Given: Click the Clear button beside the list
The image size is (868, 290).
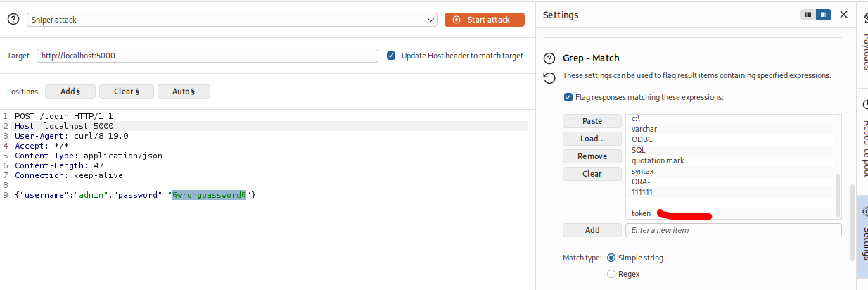Looking at the screenshot, I should tap(592, 174).
